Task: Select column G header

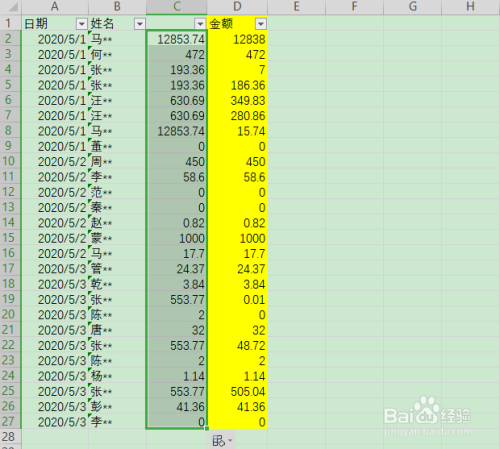Action: point(413,7)
